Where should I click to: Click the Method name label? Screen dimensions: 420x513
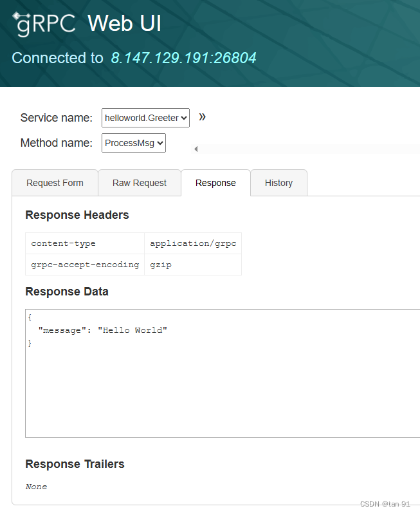57,143
